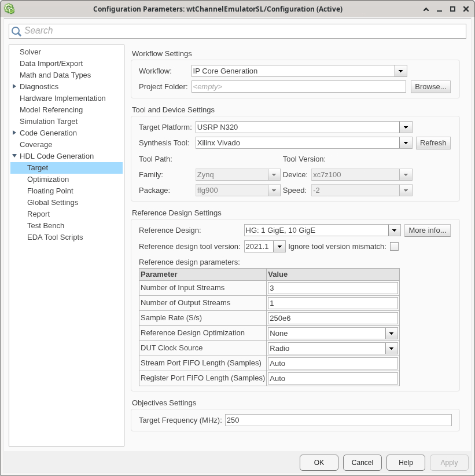Open the disabled Package dropdown
475x476 pixels.
[x=274, y=191]
